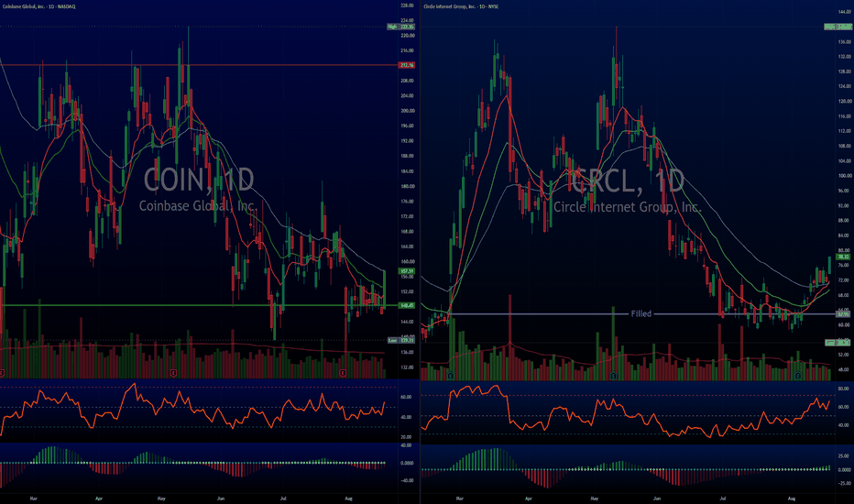Click the middle earnings marker on the COIN chart
This screenshot has width=854, height=504.
coord(173,373)
